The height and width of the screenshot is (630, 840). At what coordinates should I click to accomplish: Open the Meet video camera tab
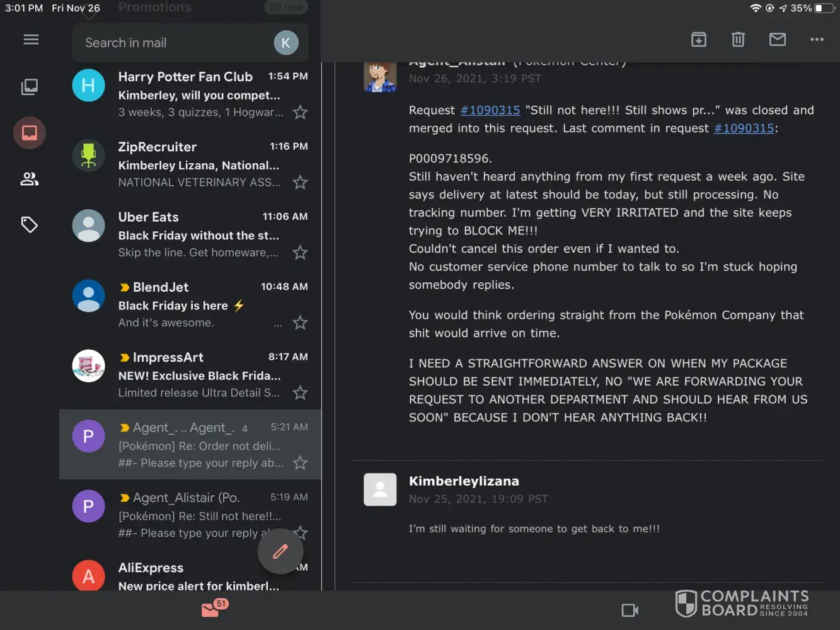tap(630, 610)
